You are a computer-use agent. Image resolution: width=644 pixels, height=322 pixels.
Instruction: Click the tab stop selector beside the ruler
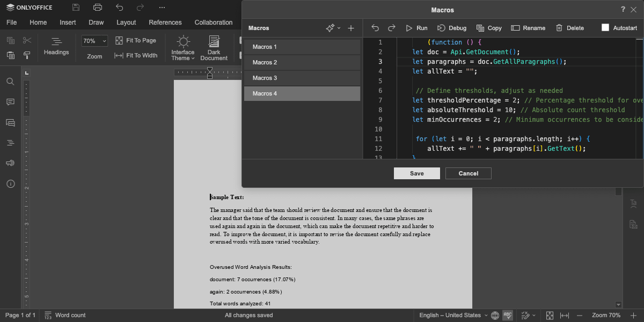27,72
